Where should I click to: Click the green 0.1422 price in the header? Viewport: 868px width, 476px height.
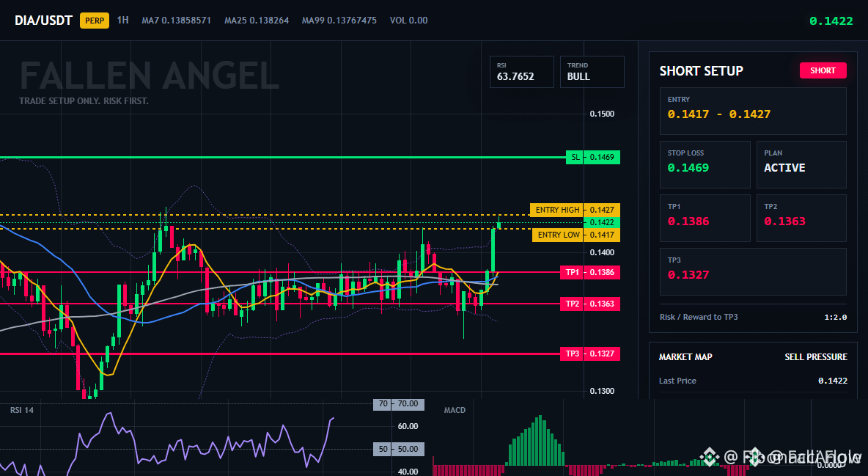(x=831, y=21)
